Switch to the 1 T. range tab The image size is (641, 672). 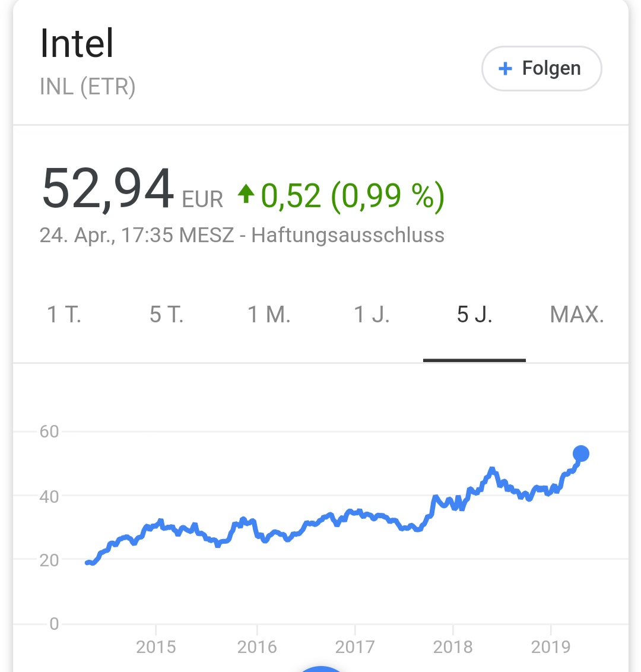64,314
